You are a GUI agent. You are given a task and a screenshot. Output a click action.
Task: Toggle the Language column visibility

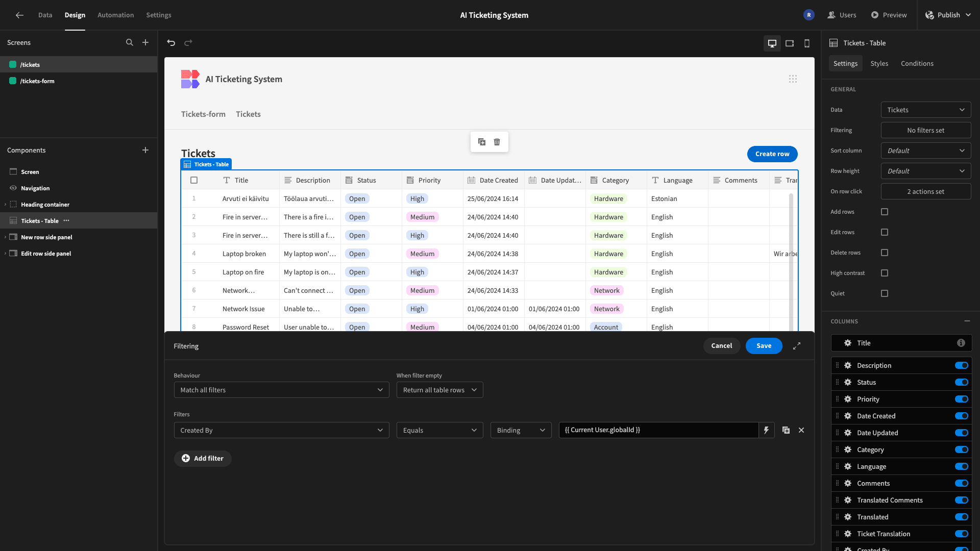[962, 466]
